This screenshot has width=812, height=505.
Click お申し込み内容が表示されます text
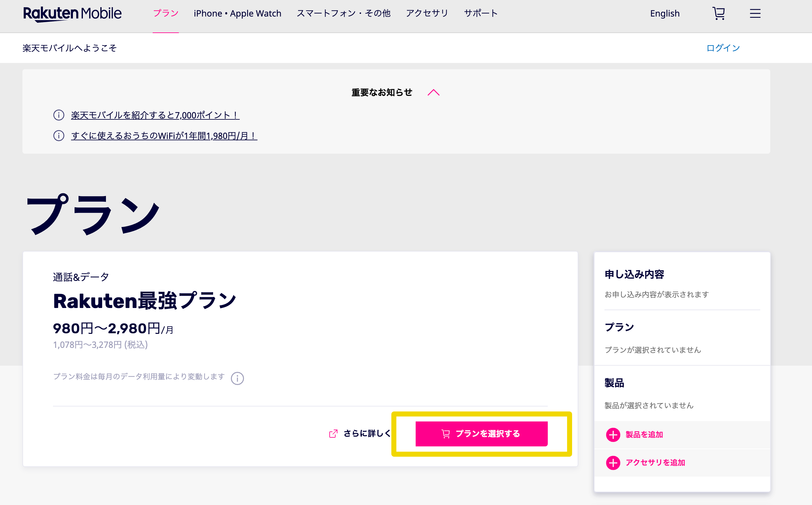coord(657,295)
